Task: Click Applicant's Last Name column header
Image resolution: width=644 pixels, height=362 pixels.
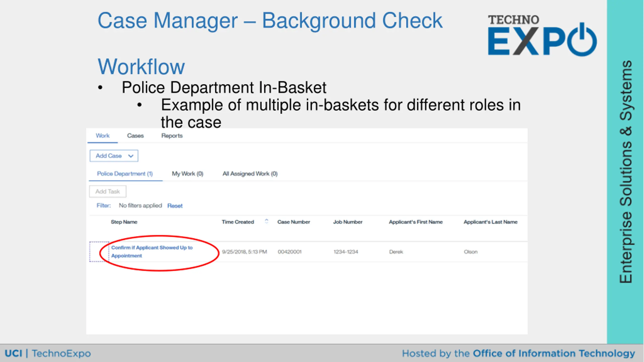Action: pos(491,222)
